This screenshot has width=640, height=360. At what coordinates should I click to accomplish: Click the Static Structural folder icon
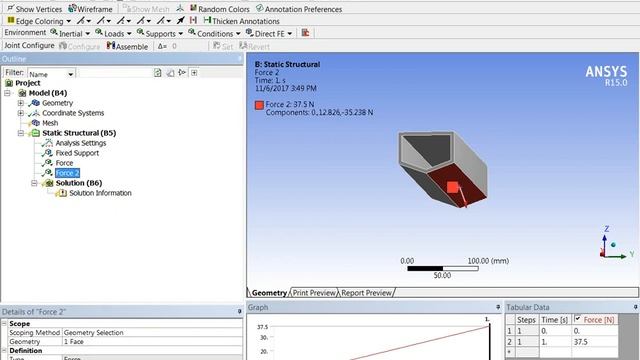pyautogui.click(x=35, y=133)
